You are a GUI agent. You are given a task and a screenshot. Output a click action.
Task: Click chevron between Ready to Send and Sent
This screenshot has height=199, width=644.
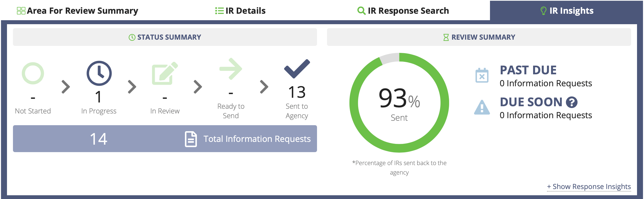pos(264,87)
